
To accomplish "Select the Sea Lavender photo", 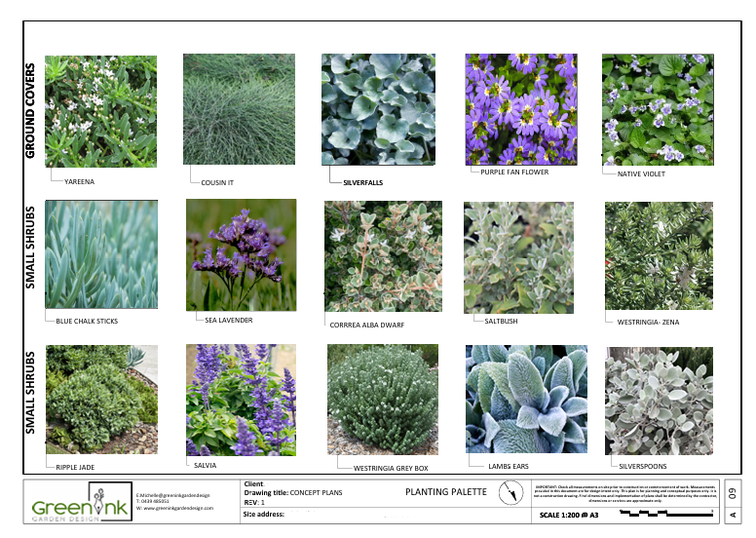I will pyautogui.click(x=241, y=255).
